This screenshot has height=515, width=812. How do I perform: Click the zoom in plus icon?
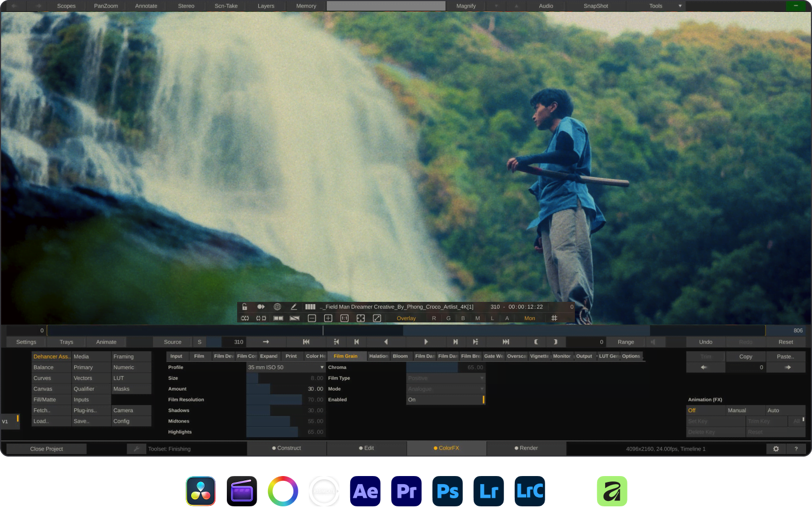(x=328, y=318)
